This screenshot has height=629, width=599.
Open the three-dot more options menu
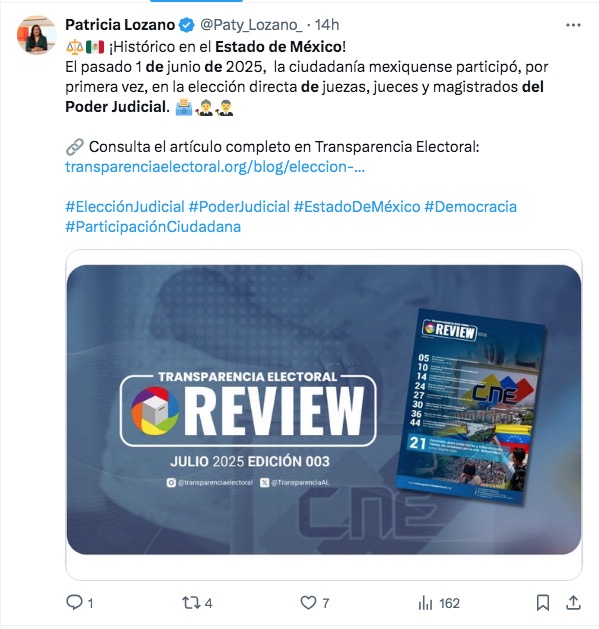click(573, 25)
